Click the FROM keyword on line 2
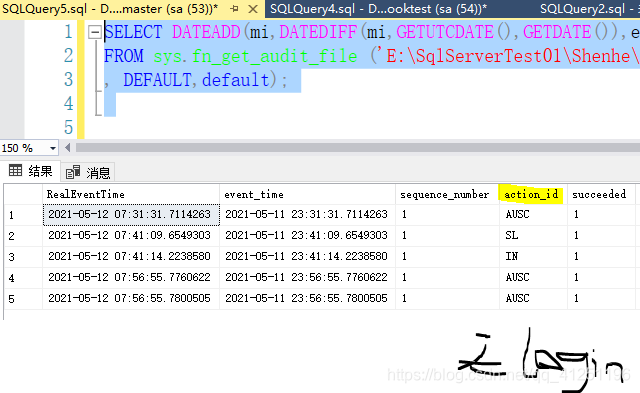This screenshot has width=640, height=393. pos(124,56)
